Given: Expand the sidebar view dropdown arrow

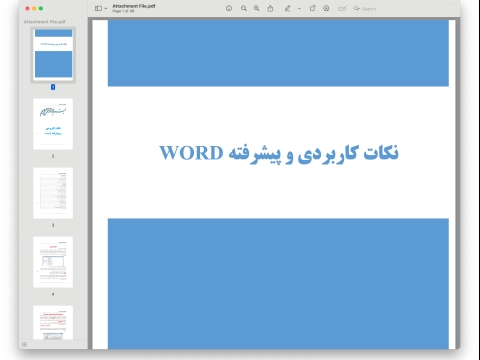Looking at the screenshot, I should pos(106,9).
